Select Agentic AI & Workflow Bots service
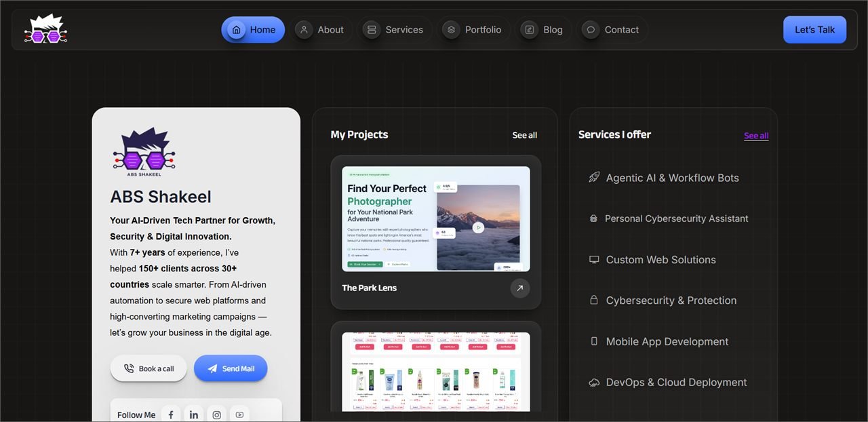Image resolution: width=868 pixels, height=422 pixels. point(673,178)
